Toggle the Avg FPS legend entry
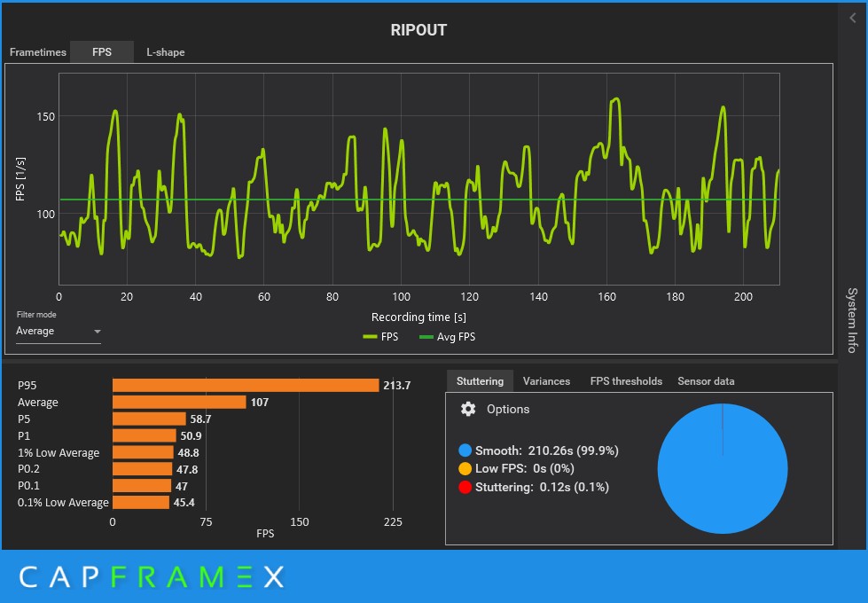 pyautogui.click(x=447, y=337)
